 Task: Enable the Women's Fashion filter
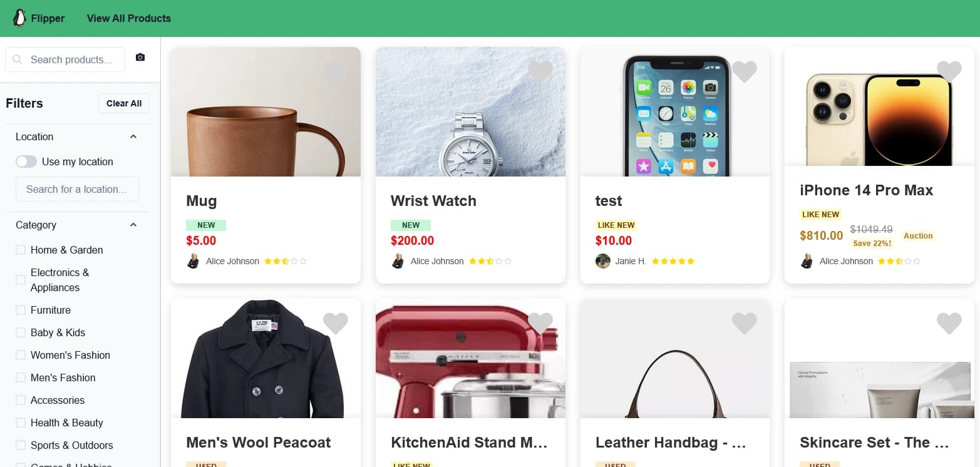21,355
